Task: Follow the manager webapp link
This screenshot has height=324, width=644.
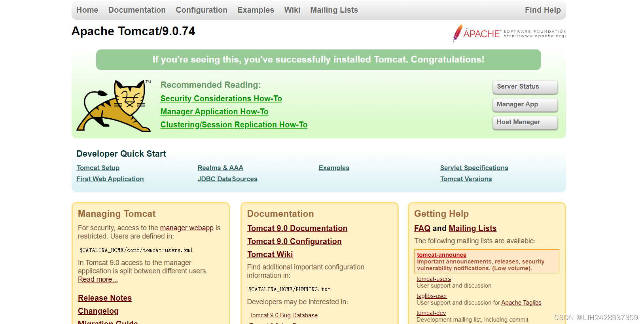Action: (187, 228)
